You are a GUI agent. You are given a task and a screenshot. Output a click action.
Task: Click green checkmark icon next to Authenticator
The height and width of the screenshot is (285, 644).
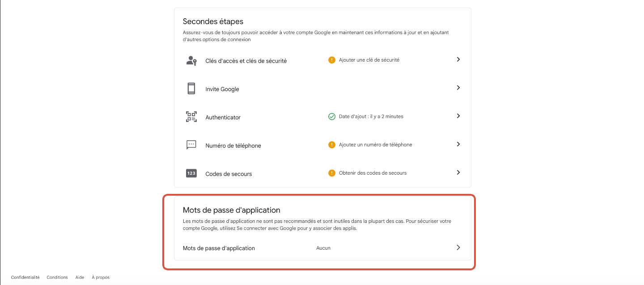[332, 117]
